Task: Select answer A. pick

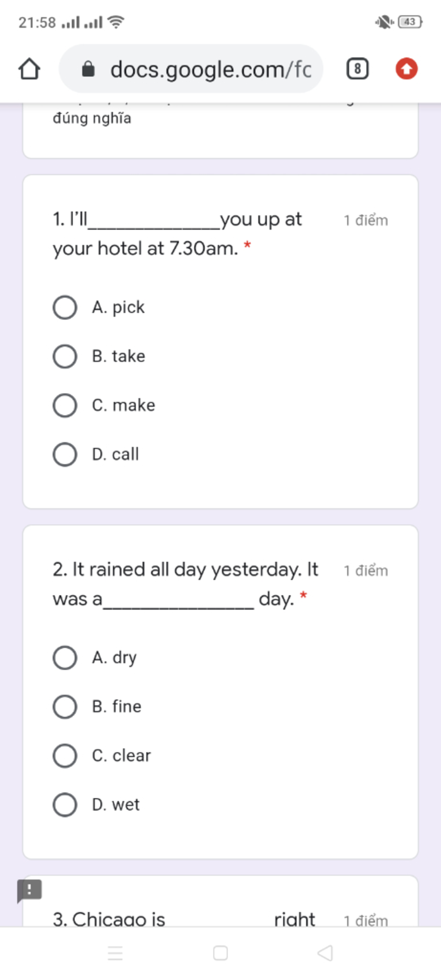Action: pos(99,308)
